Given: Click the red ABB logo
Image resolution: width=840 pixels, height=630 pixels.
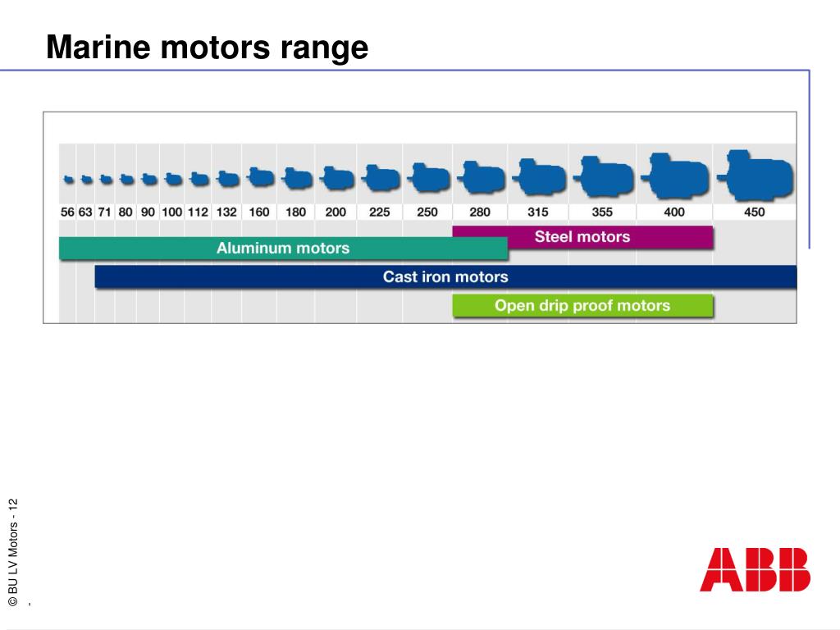Looking at the screenshot, I should point(755,569).
